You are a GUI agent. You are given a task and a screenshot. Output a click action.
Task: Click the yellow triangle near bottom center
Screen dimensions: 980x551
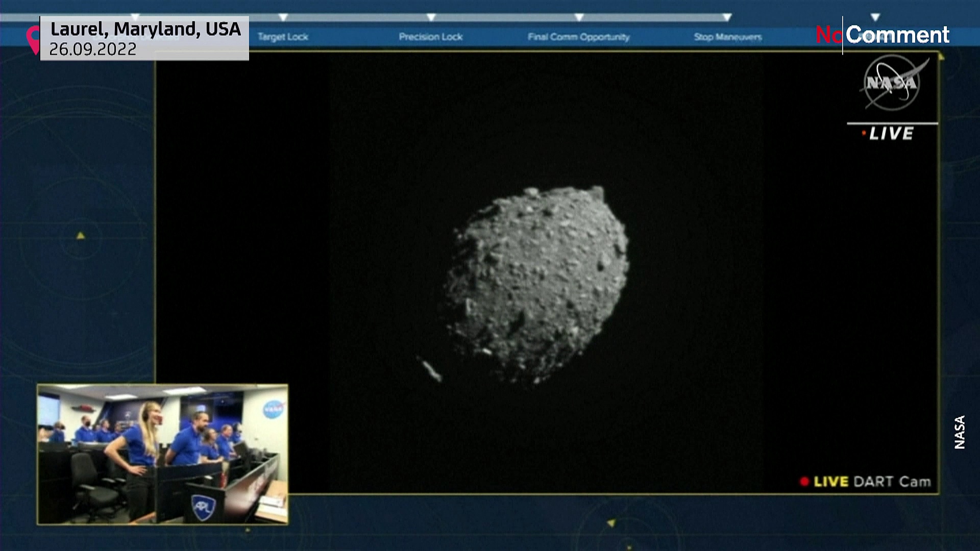611,523
